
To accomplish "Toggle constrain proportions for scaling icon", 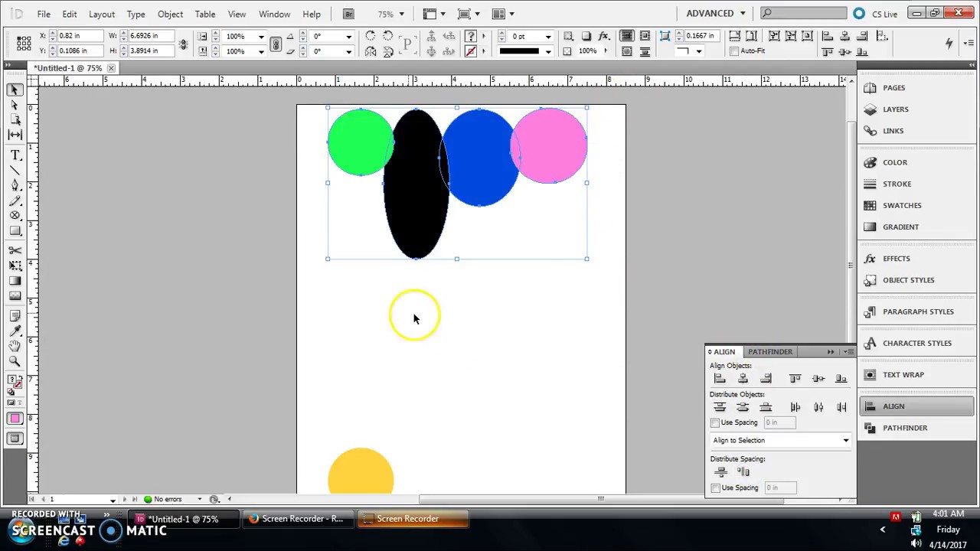I will 276,44.
